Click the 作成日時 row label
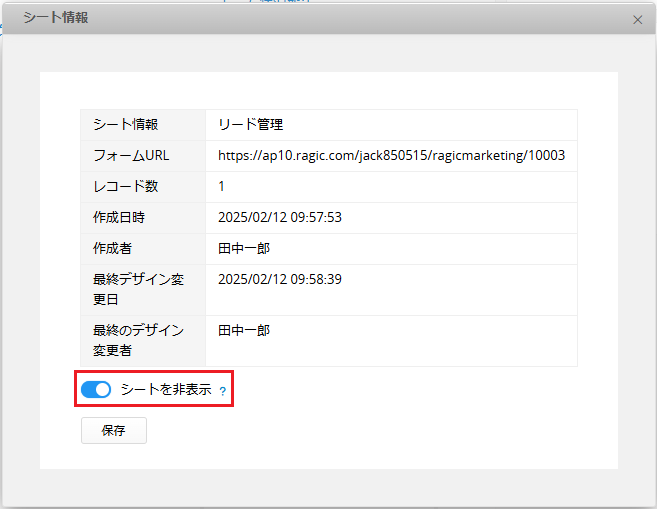Screen dimensions: 657x509 (119, 217)
